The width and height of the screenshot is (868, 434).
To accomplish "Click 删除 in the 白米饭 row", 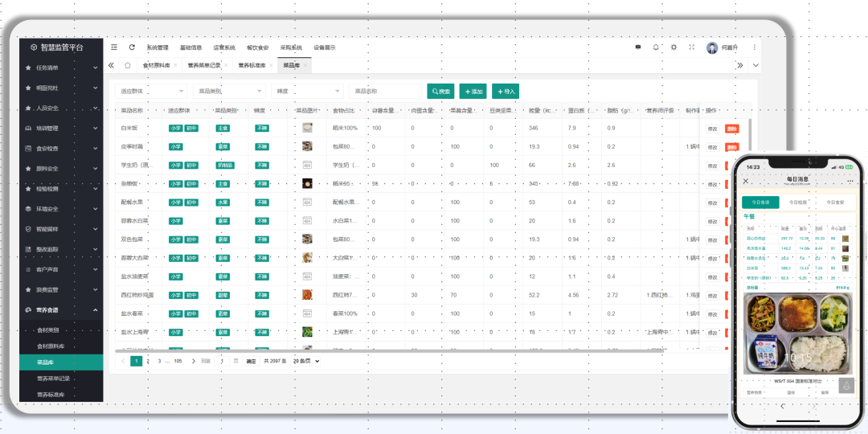I will [x=732, y=129].
